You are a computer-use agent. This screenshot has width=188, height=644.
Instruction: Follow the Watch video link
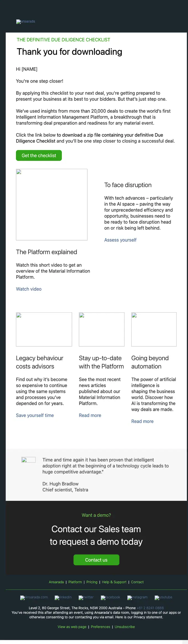point(29,289)
